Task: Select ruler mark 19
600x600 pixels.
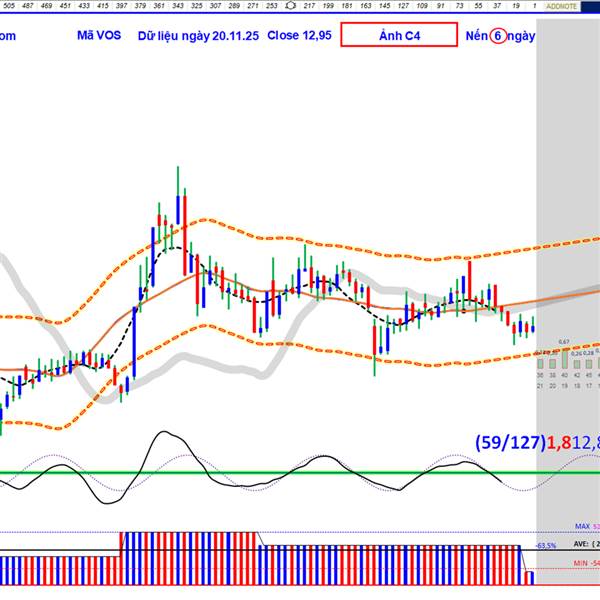Action: (516, 6)
